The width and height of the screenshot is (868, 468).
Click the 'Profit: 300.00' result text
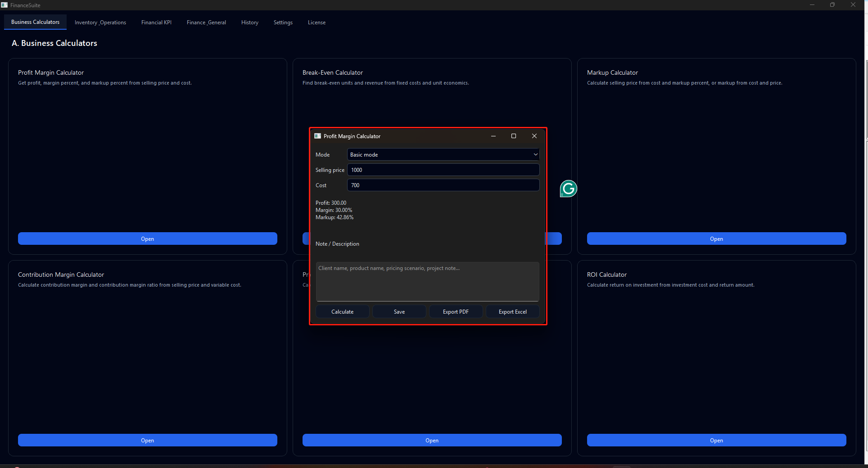(x=331, y=203)
